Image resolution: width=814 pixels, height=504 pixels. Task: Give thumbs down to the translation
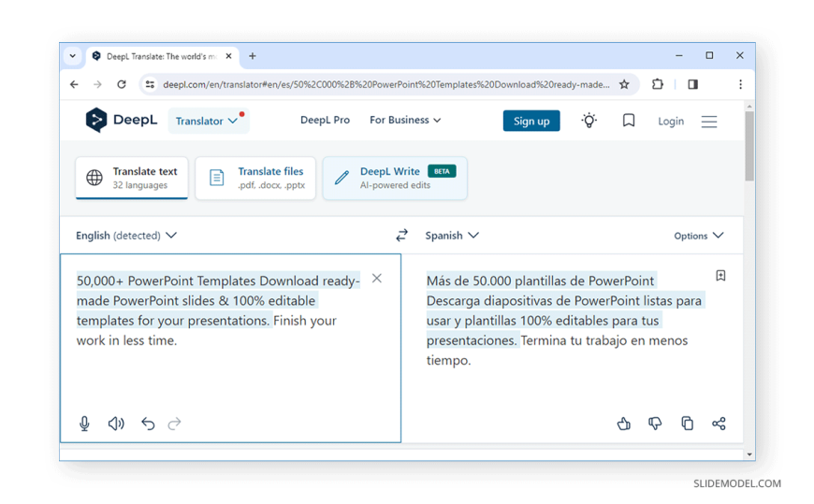click(655, 424)
